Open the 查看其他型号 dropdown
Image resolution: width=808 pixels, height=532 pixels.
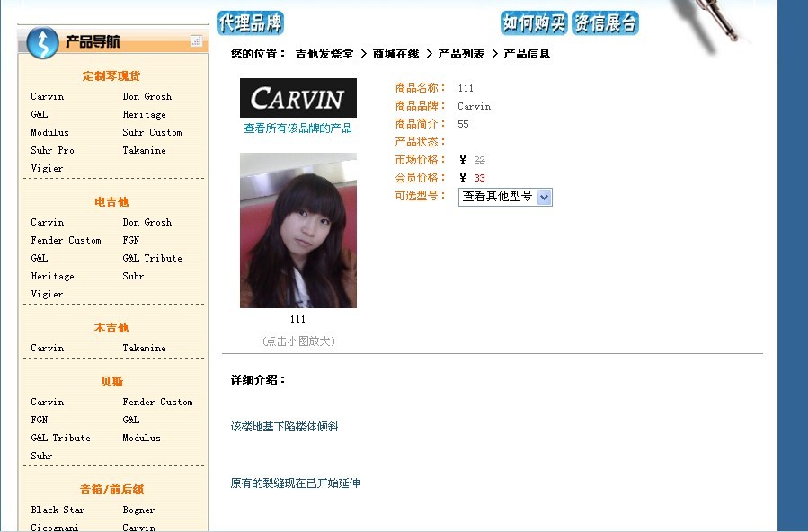tap(505, 197)
